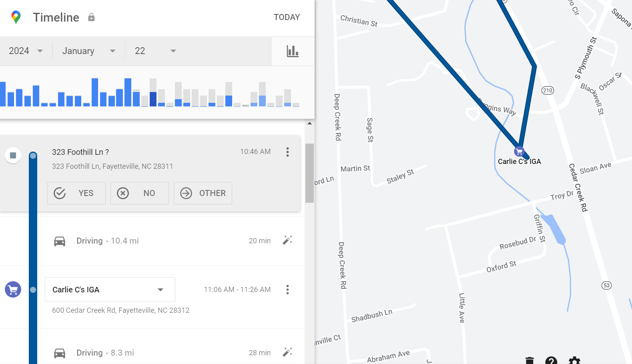Click Carlie C's IGA marker on map
The height and width of the screenshot is (364, 632).
(519, 152)
